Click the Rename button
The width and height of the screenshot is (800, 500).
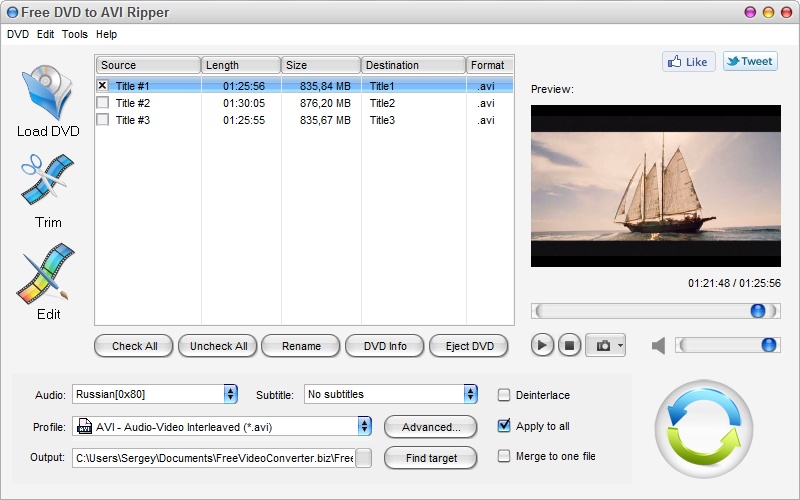pyautogui.click(x=301, y=346)
